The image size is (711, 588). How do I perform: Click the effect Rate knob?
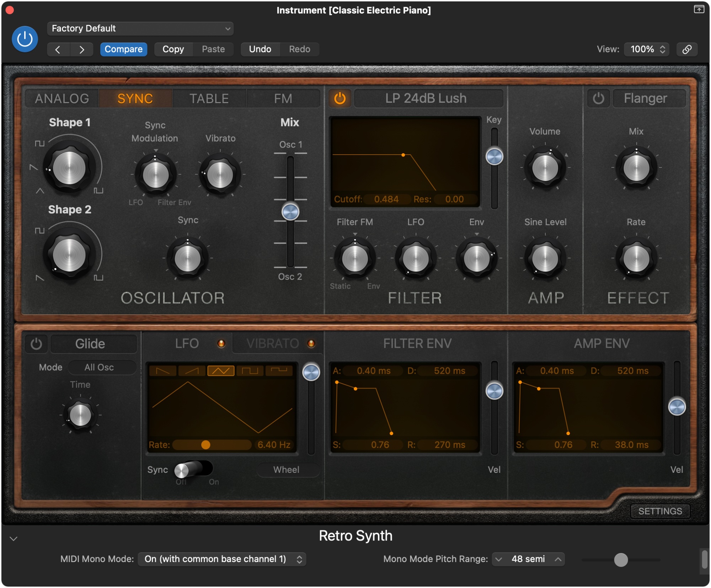click(636, 258)
